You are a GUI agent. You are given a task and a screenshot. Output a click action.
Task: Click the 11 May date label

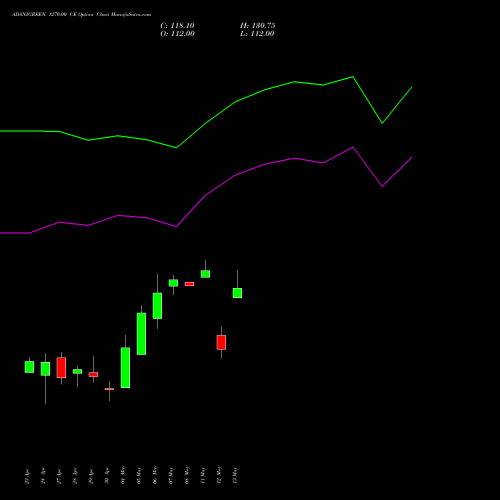click(203, 475)
